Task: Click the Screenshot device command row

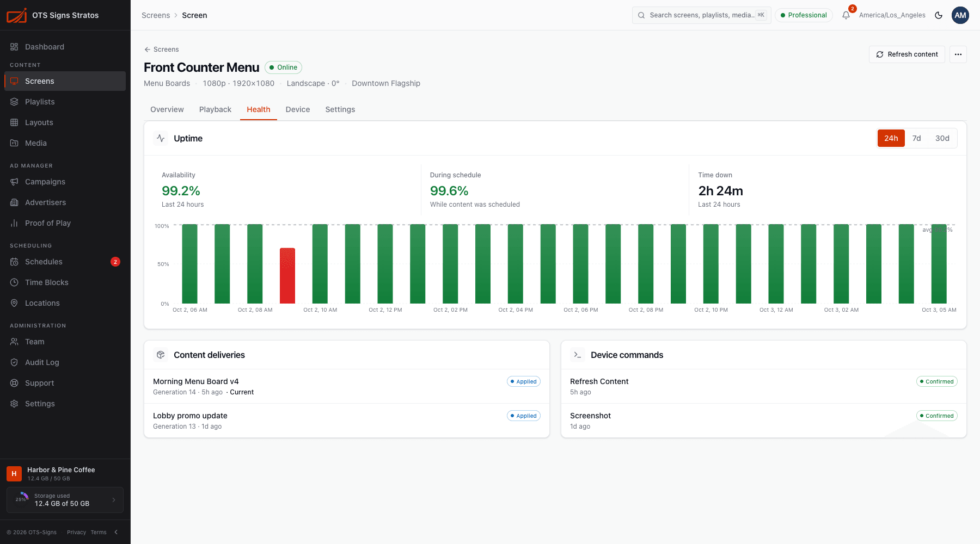Action: pos(764,421)
